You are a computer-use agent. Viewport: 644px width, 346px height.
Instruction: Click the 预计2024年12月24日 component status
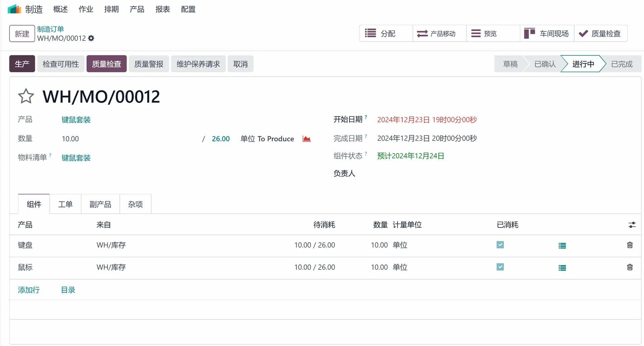tap(411, 156)
